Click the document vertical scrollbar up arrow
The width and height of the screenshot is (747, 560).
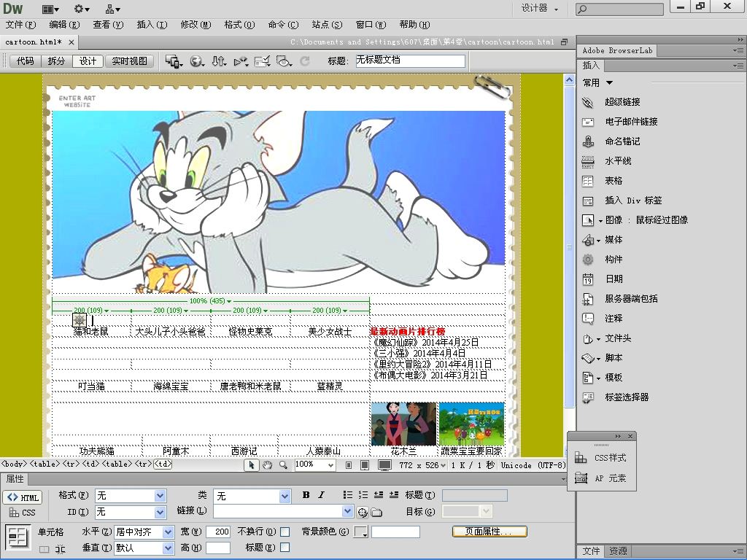pyautogui.click(x=569, y=80)
